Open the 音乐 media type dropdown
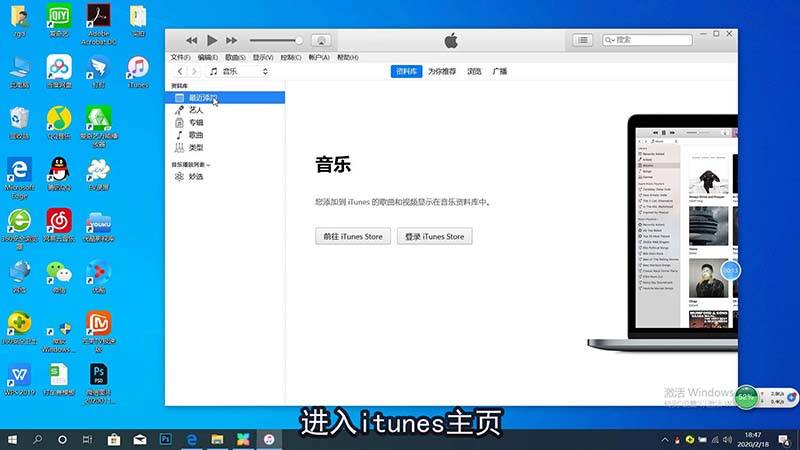 pyautogui.click(x=238, y=71)
